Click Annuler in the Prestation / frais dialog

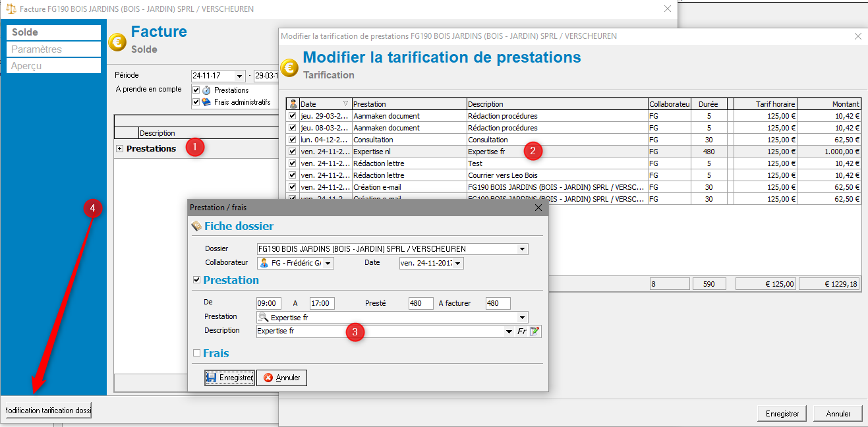(x=282, y=378)
